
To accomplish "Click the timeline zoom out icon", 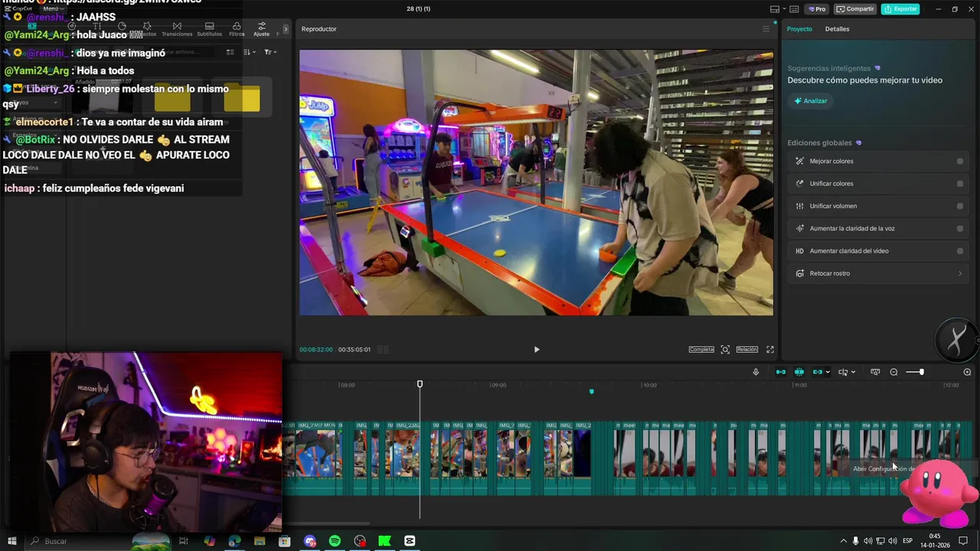I will (893, 372).
